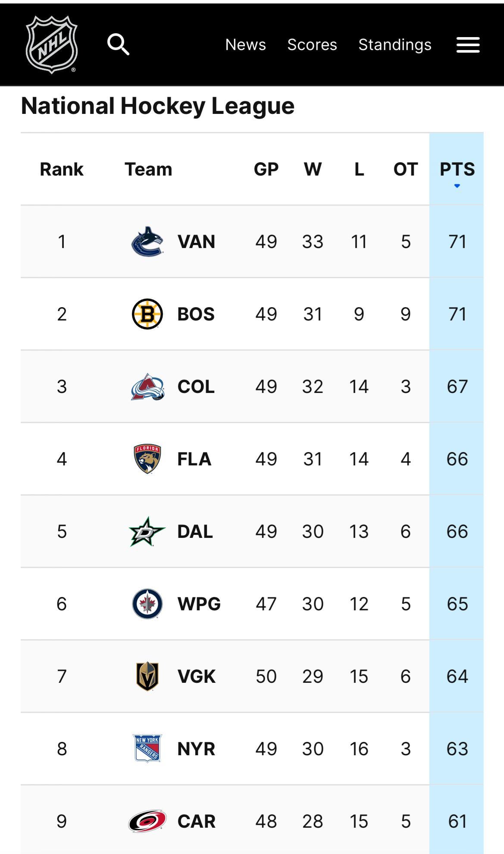
Task: Click the Colorado Avalanche logo
Action: coord(147,386)
